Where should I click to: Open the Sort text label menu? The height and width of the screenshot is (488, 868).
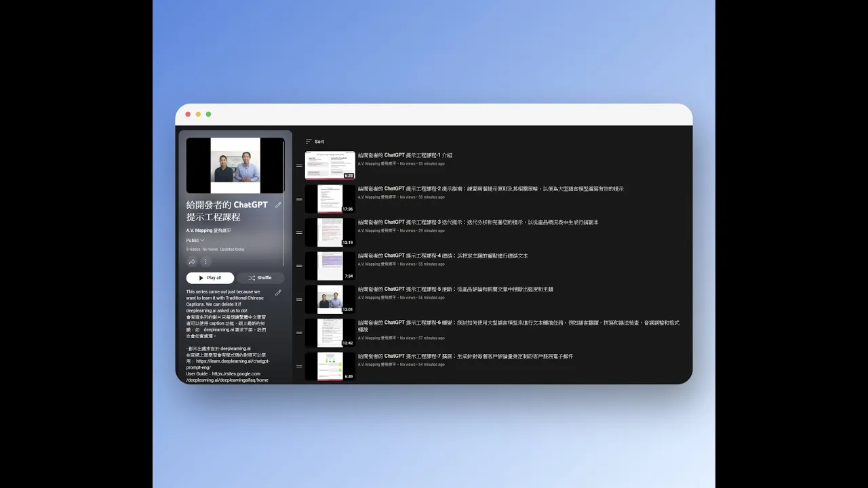319,142
